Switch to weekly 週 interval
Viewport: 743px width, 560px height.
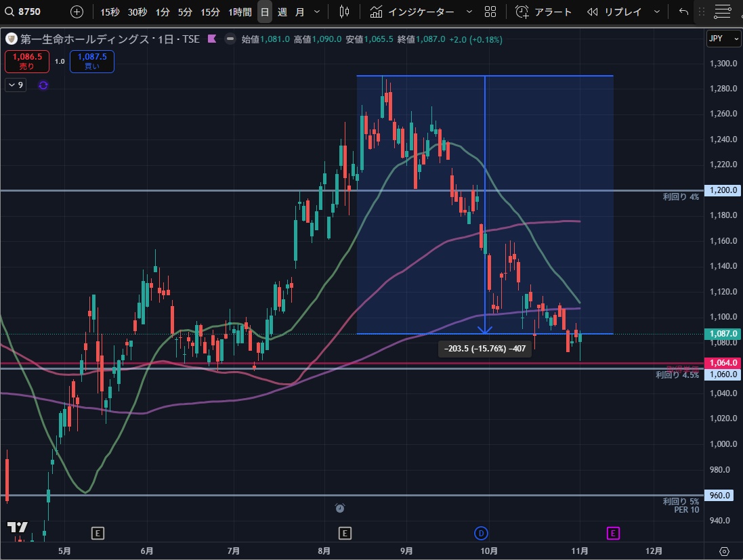pos(282,12)
